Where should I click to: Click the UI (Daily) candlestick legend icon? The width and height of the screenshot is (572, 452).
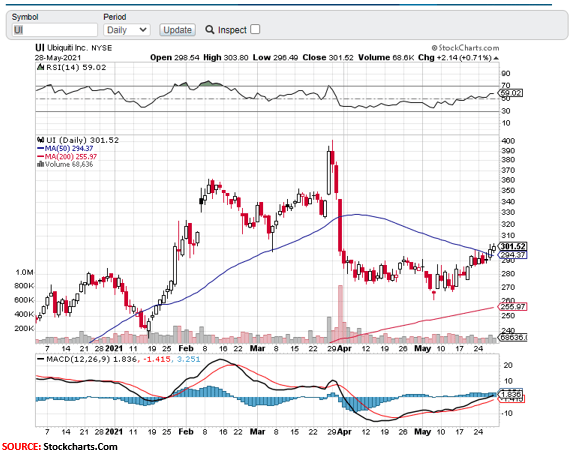(40, 140)
